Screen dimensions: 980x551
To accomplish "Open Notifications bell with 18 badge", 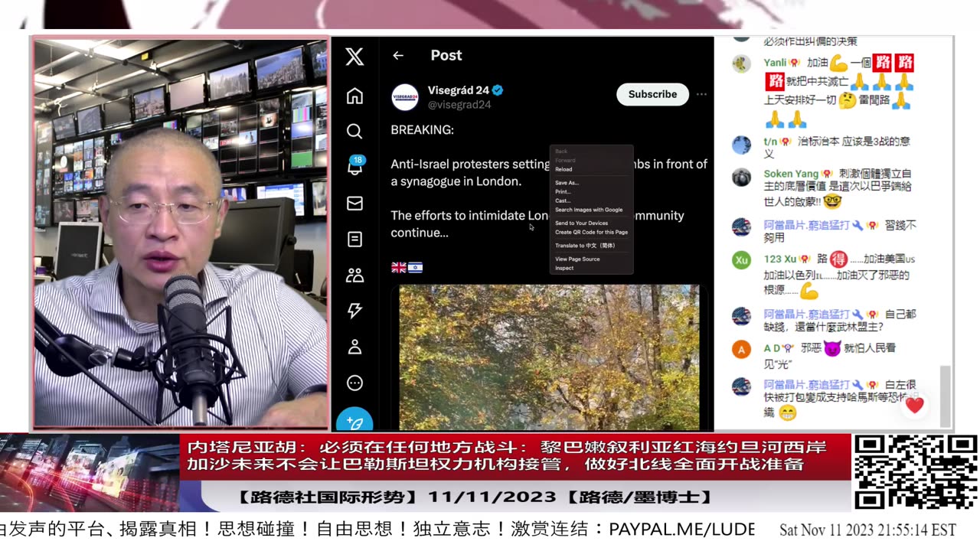I will tap(355, 166).
